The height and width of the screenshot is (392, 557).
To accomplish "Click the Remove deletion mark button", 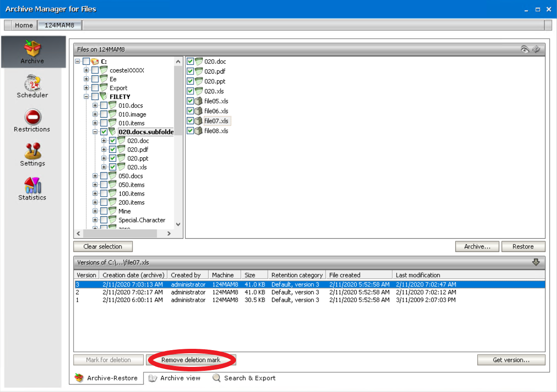I will 191,360.
